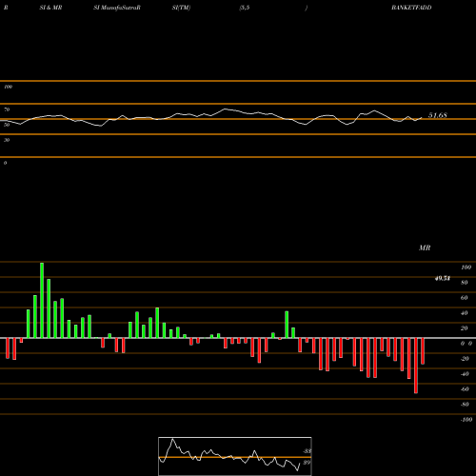Click the 50 level label on RSI axis
This screenshot has width=476, height=476.
(x=7, y=125)
